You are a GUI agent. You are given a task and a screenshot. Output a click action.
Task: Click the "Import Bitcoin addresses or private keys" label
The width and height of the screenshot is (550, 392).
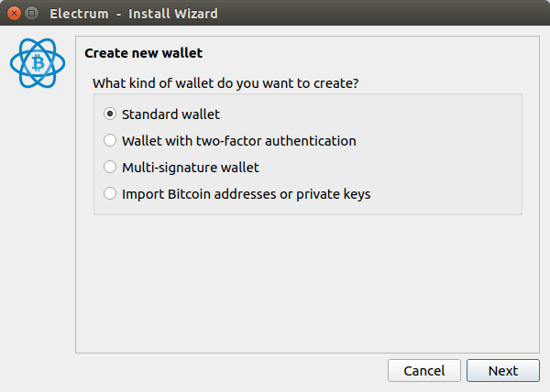click(x=246, y=194)
